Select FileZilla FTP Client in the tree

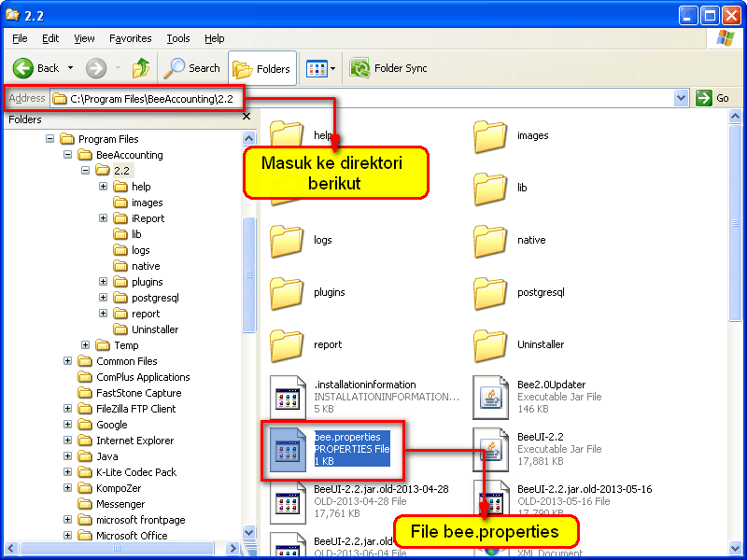click(127, 409)
